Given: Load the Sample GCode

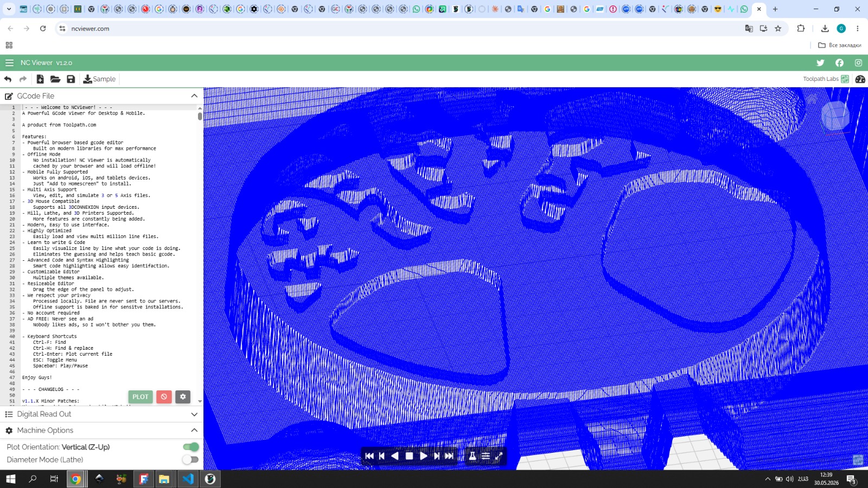Looking at the screenshot, I should click(x=99, y=79).
